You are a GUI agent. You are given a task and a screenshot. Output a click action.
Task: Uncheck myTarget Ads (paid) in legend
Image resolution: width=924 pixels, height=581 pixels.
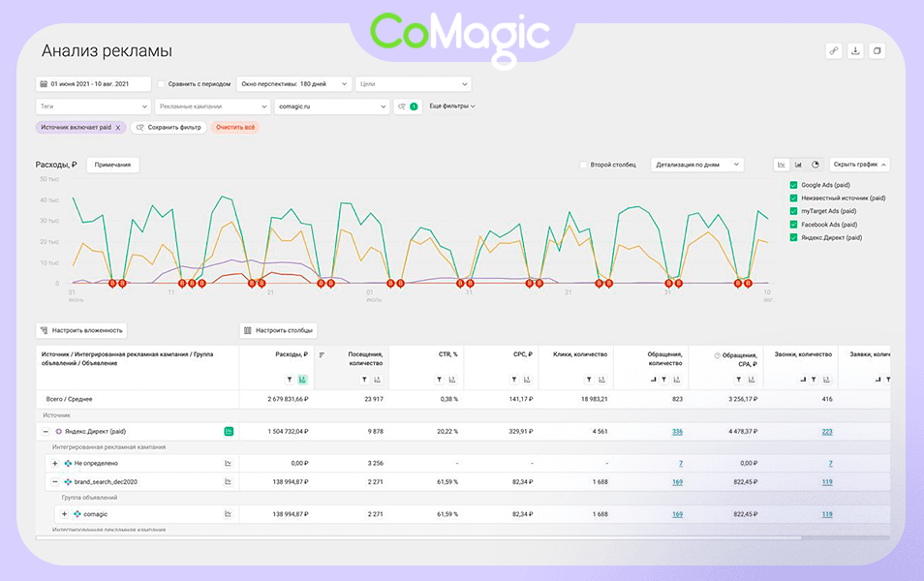(793, 211)
